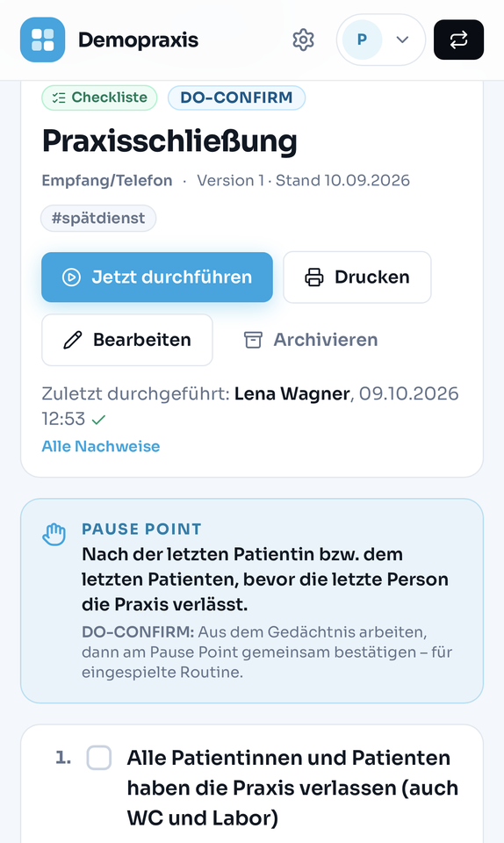Click Version 1 · Stand 10.09.2026 text
The height and width of the screenshot is (843, 504).
point(303,180)
